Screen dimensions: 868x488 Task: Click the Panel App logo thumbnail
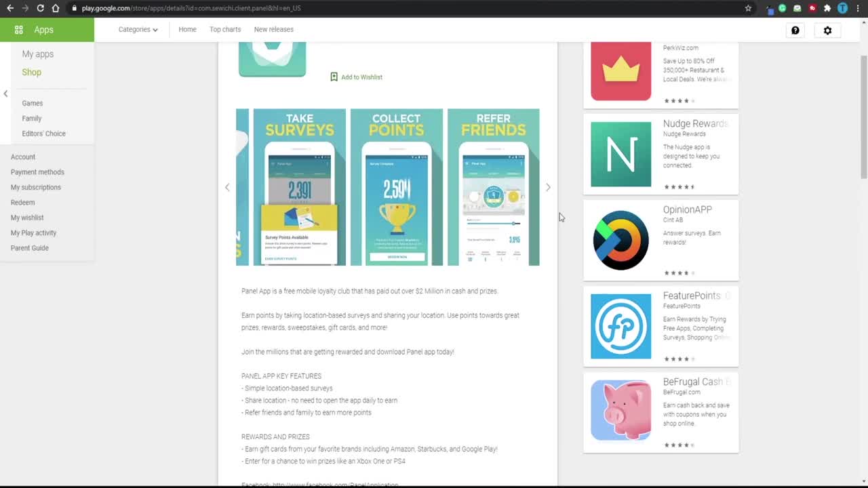tap(272, 60)
